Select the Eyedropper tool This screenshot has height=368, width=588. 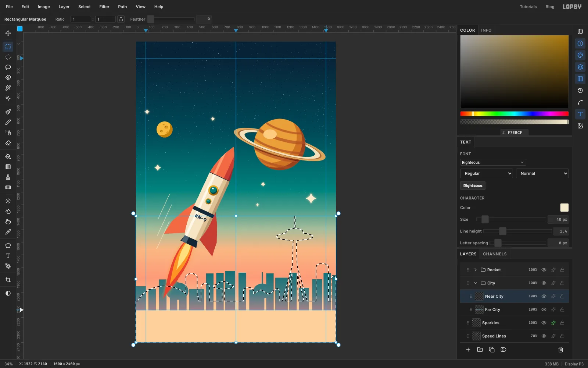coord(8,232)
